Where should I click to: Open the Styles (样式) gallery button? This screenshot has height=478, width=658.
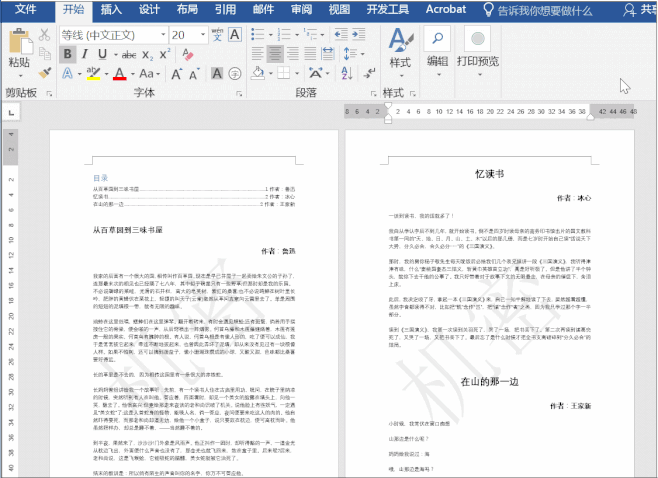point(400,53)
